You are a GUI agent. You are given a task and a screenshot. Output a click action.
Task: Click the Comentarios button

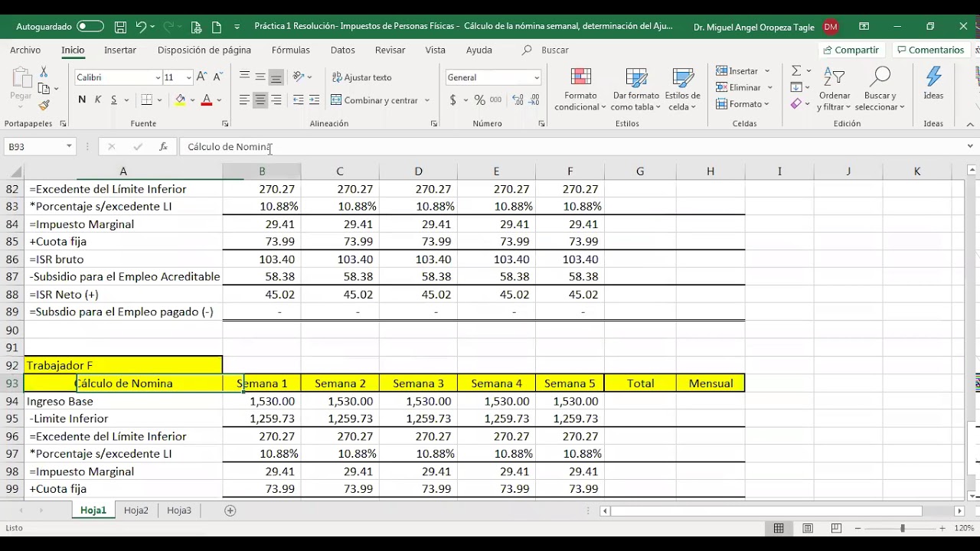click(x=930, y=50)
